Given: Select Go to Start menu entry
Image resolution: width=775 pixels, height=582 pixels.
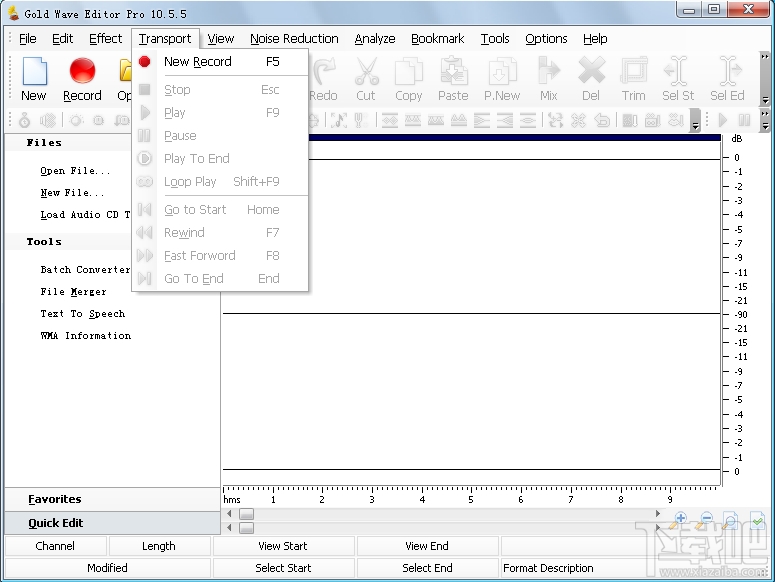Looking at the screenshot, I should pos(220,209).
